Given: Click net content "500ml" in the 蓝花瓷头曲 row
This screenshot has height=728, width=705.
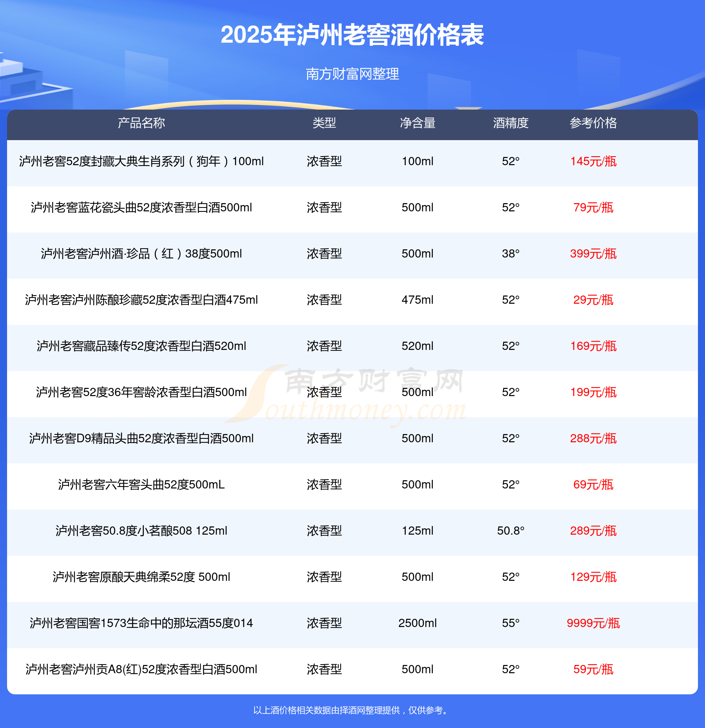Looking at the screenshot, I should pos(418,207).
